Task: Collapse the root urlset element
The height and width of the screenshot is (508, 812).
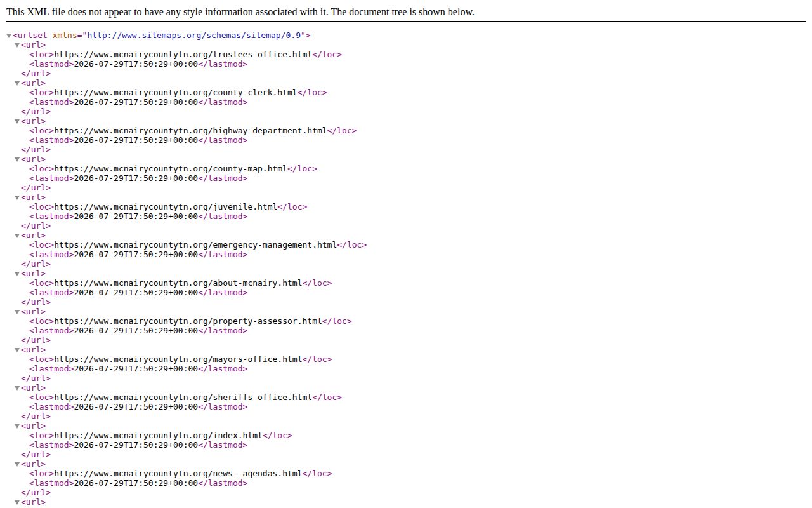Action: point(9,36)
